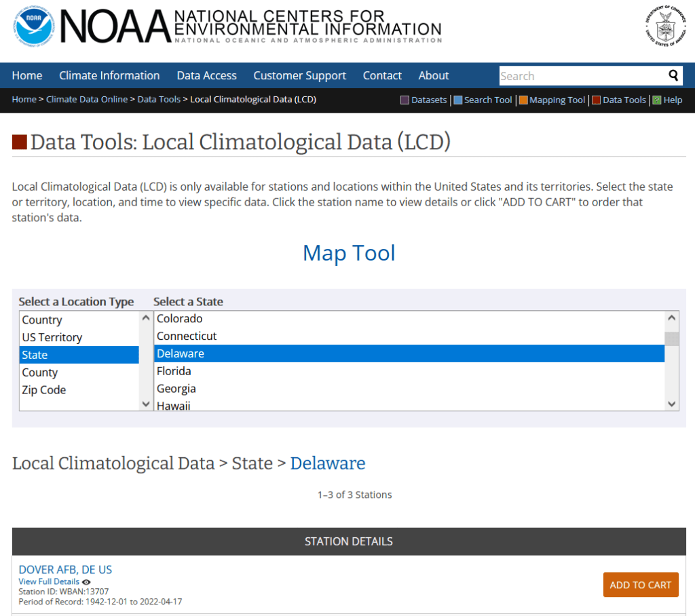Open the Data Access menu

(x=206, y=75)
